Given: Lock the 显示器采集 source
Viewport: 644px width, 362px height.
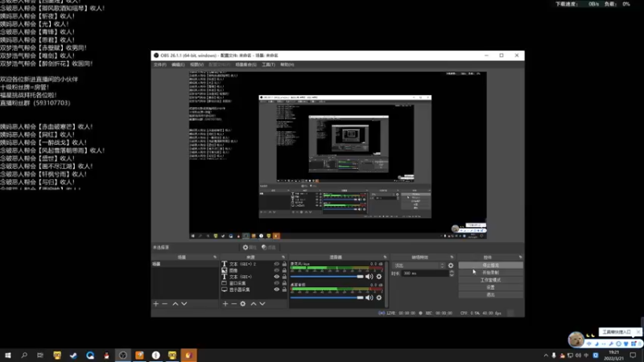Looking at the screenshot, I should 284,290.
